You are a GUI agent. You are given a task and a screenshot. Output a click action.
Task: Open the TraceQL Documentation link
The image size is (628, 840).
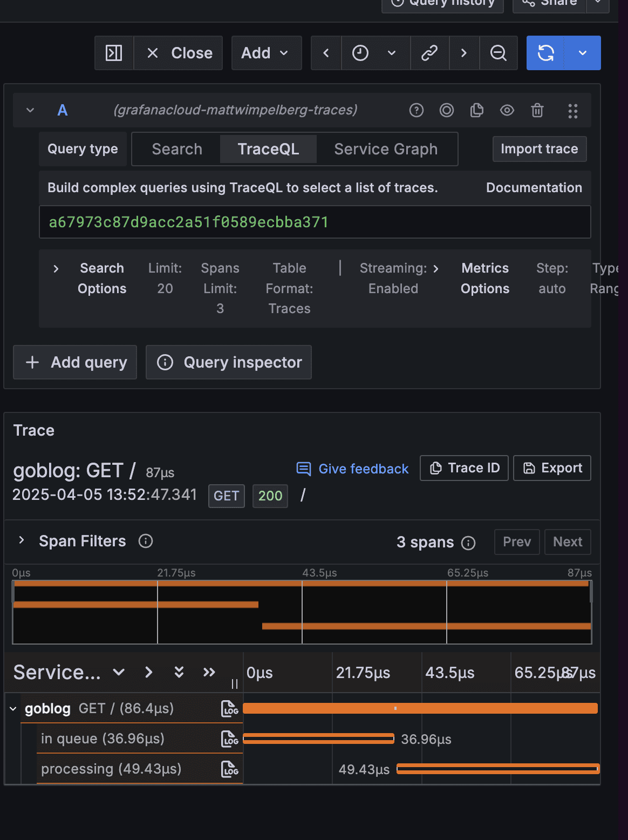(x=534, y=187)
